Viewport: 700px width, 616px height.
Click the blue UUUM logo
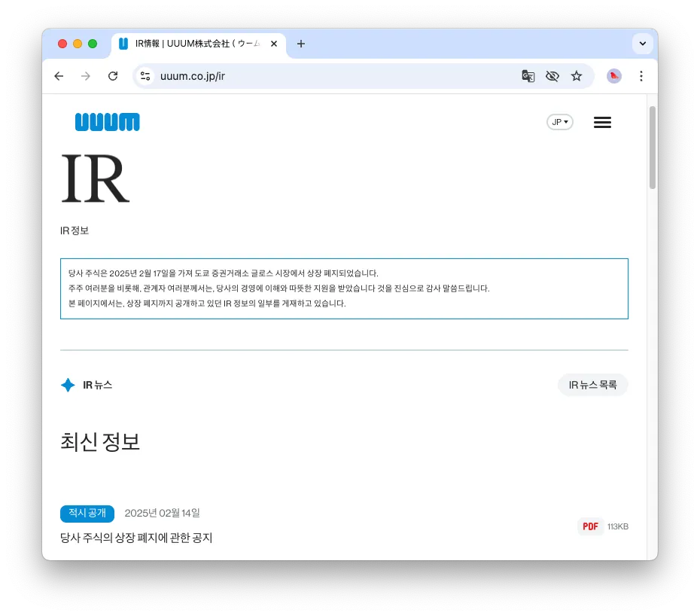[107, 122]
